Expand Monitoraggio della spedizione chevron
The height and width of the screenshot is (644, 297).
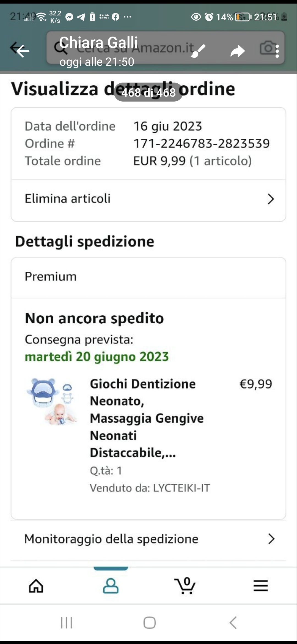[x=271, y=539]
